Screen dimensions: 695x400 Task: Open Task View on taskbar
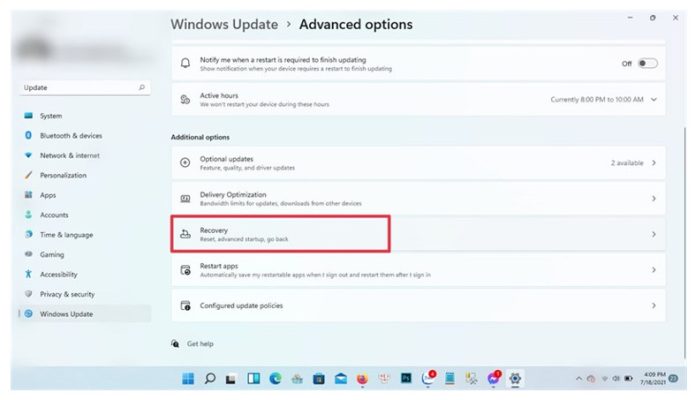231,379
